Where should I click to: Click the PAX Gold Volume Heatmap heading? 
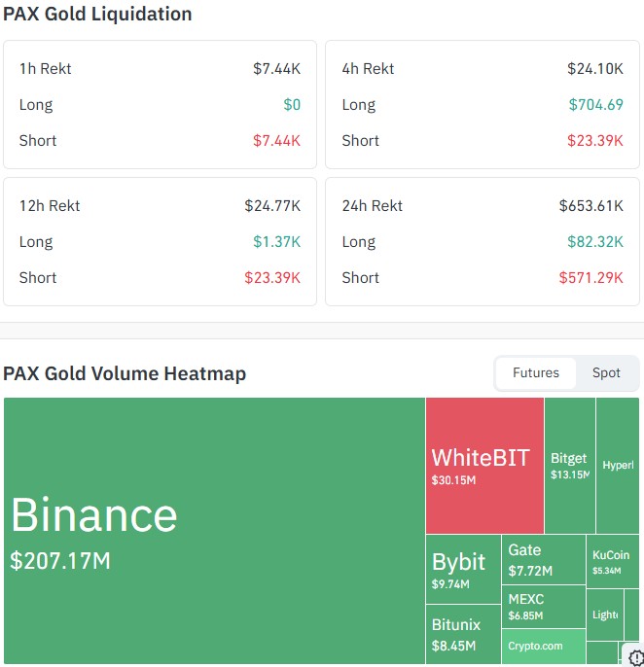[125, 373]
